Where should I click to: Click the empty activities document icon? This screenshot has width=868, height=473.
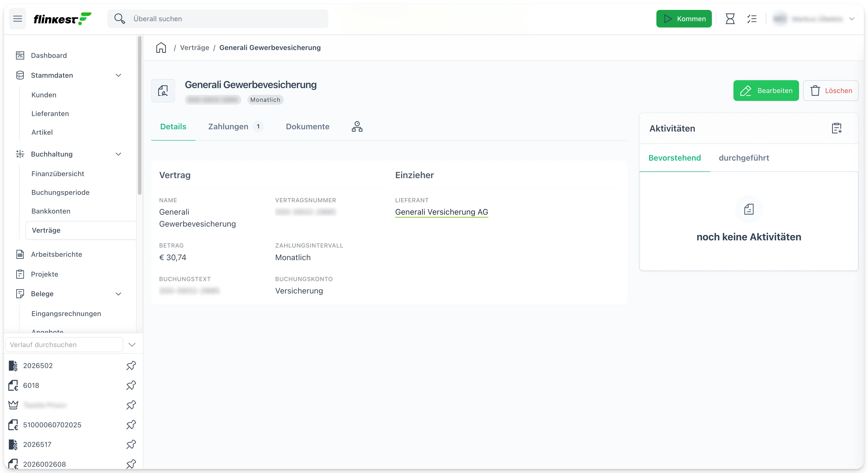point(749,209)
